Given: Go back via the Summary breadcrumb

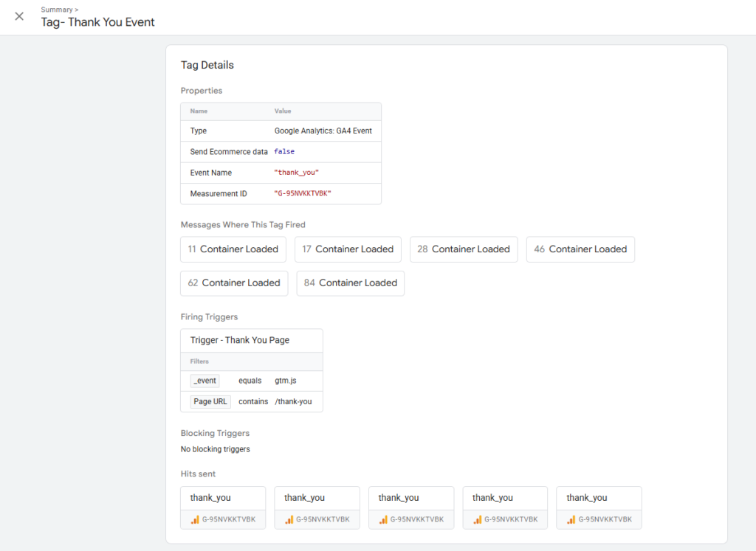Looking at the screenshot, I should click(x=58, y=10).
